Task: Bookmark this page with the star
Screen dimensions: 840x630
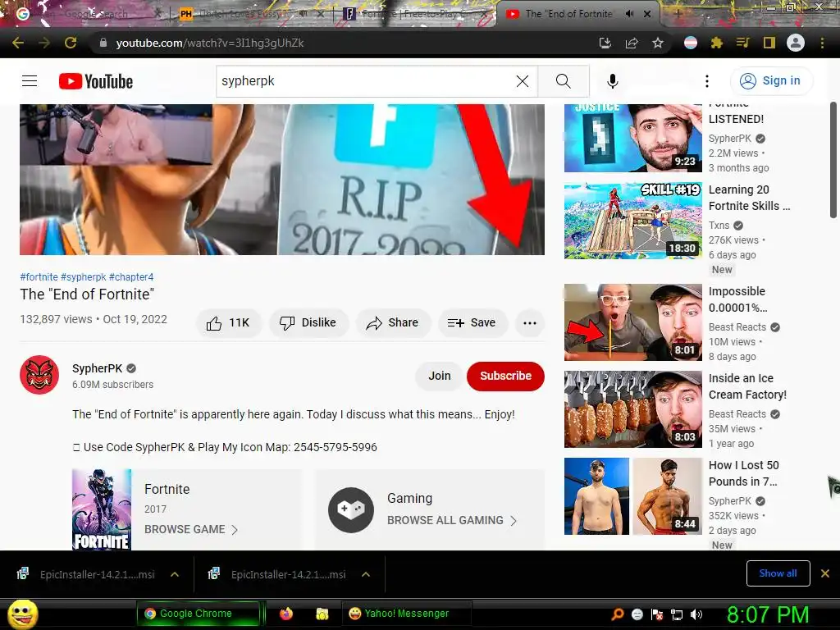Action: coord(658,43)
